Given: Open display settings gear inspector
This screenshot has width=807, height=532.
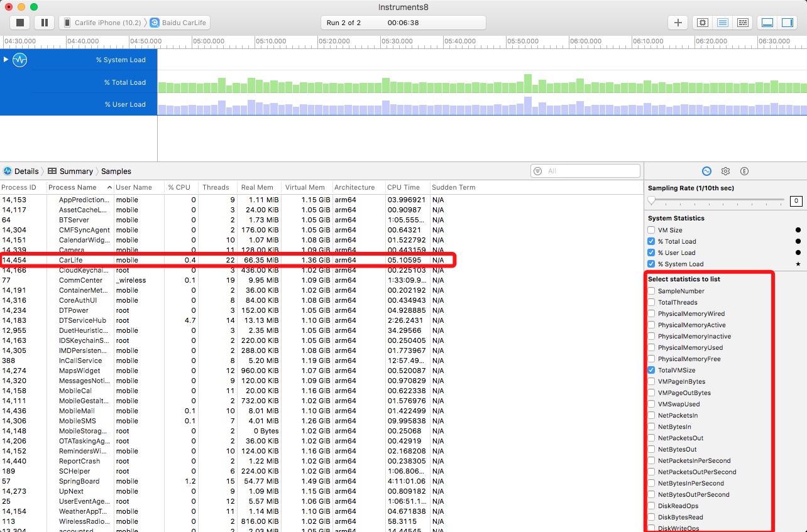Looking at the screenshot, I should click(x=725, y=171).
